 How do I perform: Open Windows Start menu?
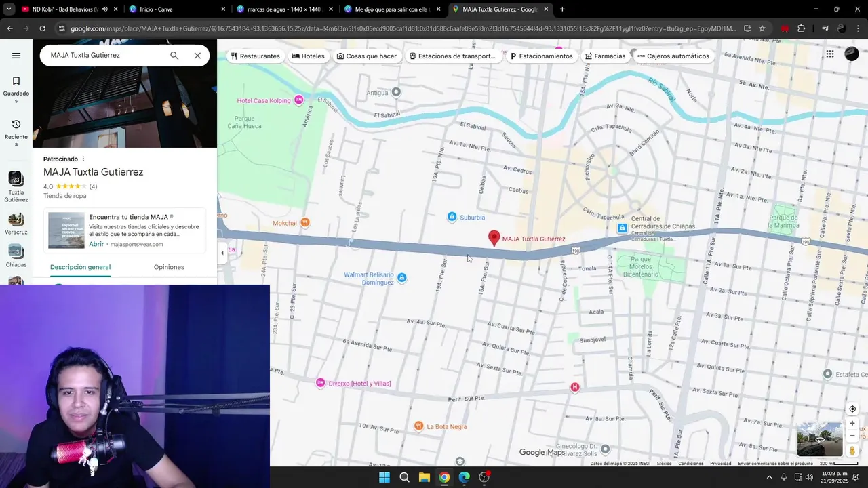pos(384,477)
